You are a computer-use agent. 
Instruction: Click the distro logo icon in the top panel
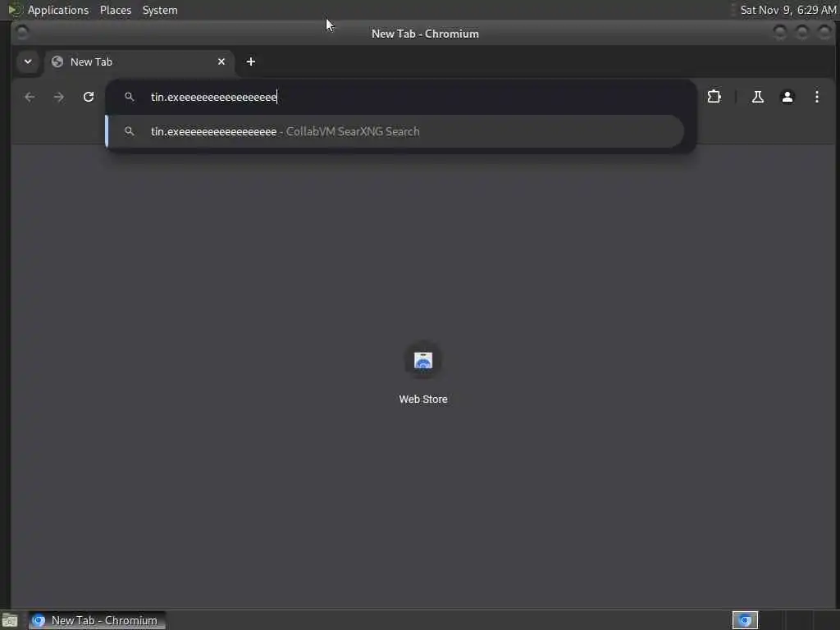[x=15, y=10]
